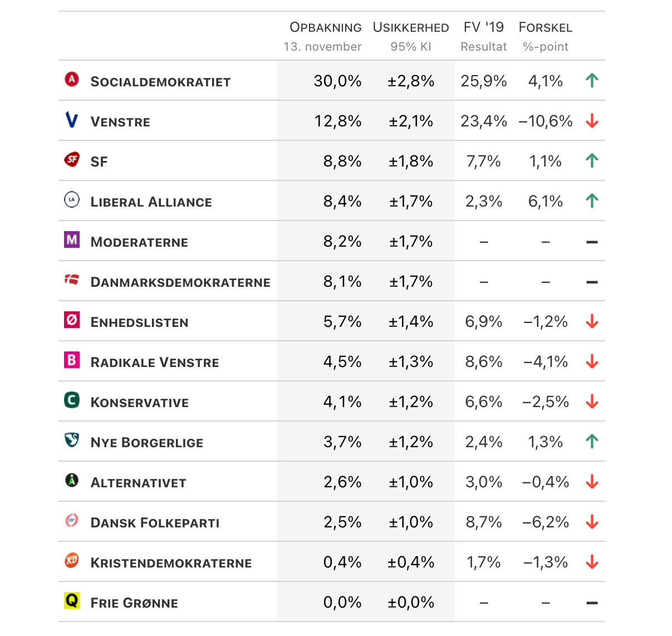Click the Danmarksdemokraterne flag logo
The height and width of the screenshot is (636, 672).
tap(72, 280)
